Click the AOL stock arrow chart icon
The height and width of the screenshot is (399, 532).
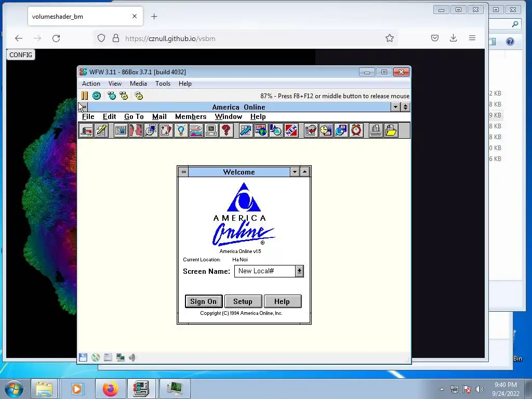(246, 130)
